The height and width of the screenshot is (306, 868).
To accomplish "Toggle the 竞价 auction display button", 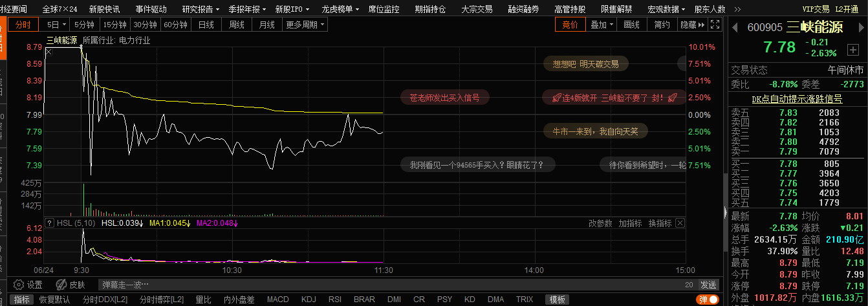I will (570, 25).
